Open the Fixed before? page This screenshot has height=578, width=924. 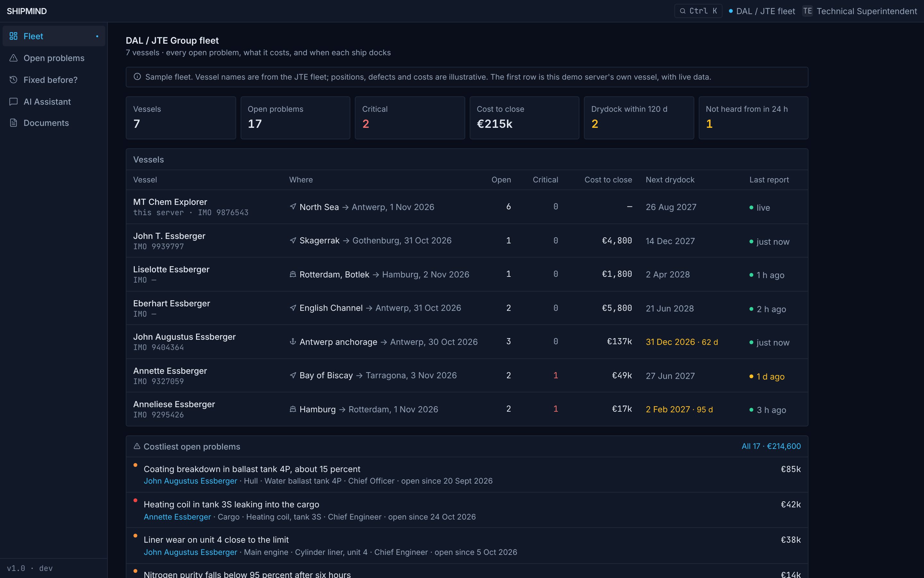point(54,80)
